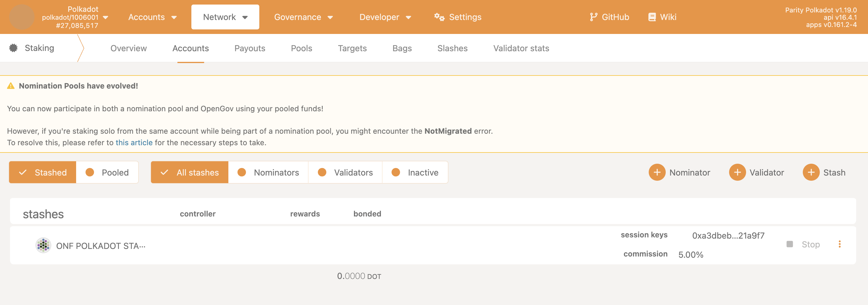Open the Validator stats tab
This screenshot has width=868, height=305.
pyautogui.click(x=521, y=48)
